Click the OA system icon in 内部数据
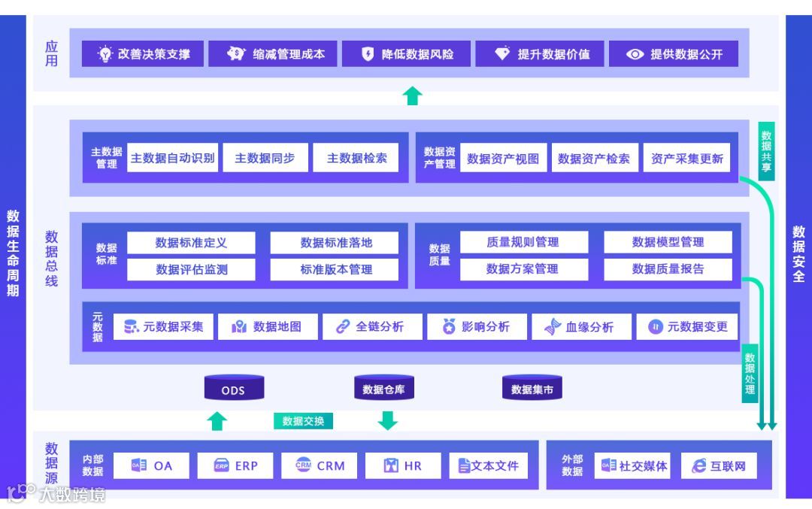812x509 pixels. tap(139, 465)
